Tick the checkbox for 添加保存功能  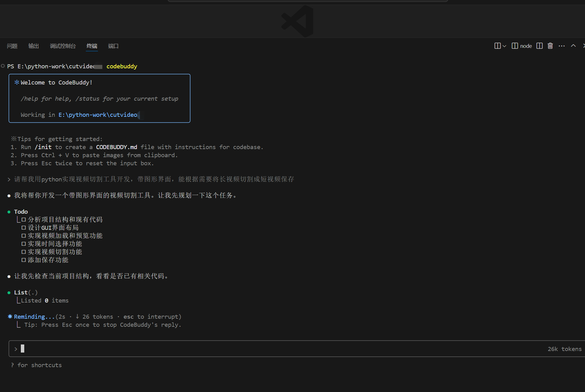click(x=24, y=260)
